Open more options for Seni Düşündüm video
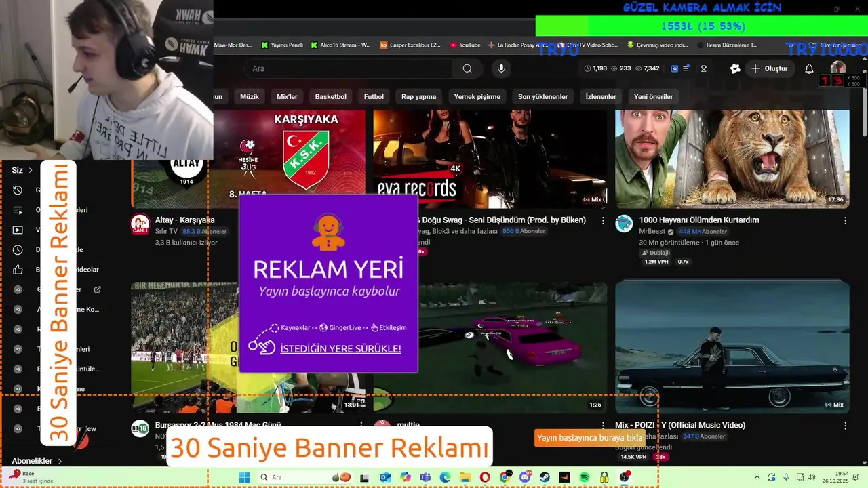This screenshot has width=868, height=488. [x=603, y=220]
